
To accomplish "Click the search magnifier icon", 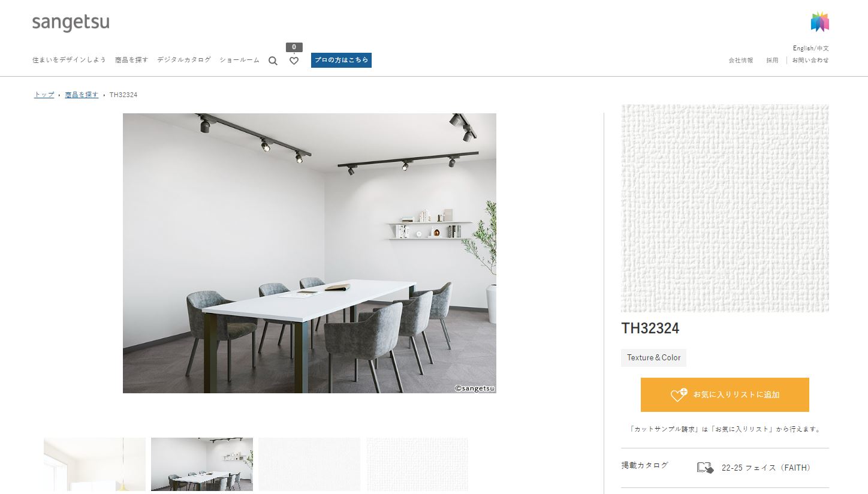I will point(273,61).
